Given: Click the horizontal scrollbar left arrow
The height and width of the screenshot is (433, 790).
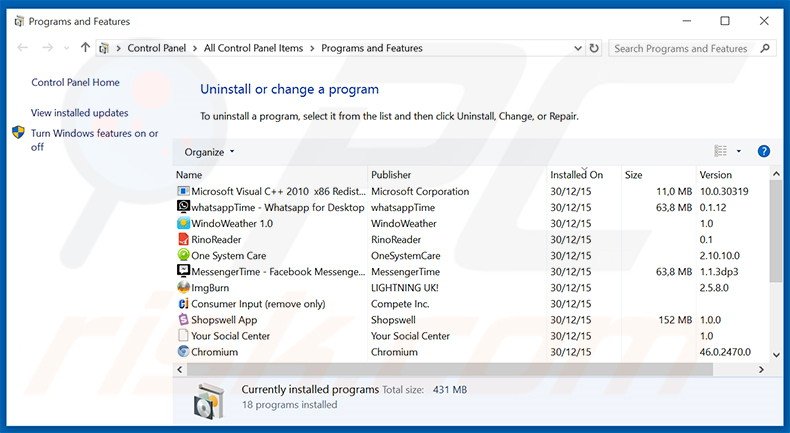Looking at the screenshot, I should pyautogui.click(x=179, y=369).
